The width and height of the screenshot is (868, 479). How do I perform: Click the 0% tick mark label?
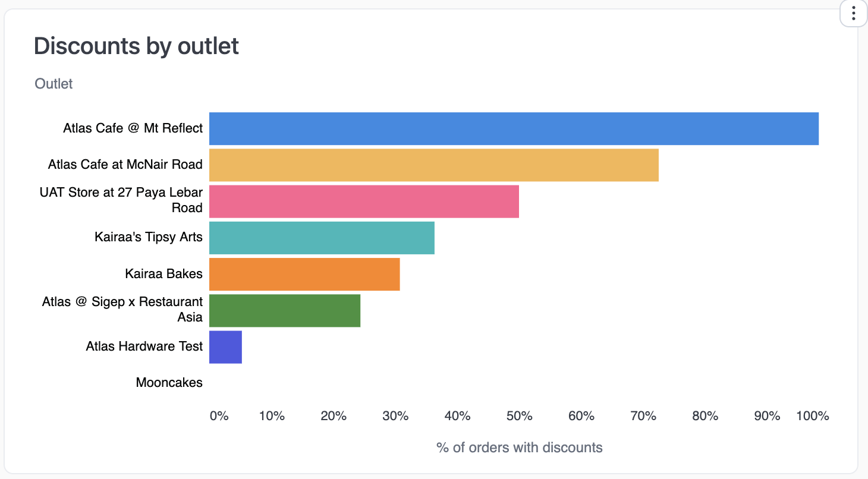tap(219, 416)
